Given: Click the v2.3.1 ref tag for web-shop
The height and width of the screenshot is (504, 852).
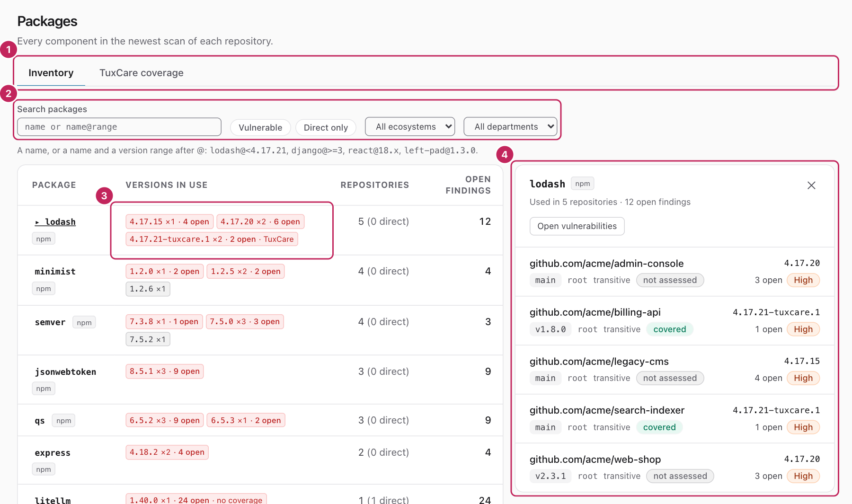Looking at the screenshot, I should click(550, 476).
